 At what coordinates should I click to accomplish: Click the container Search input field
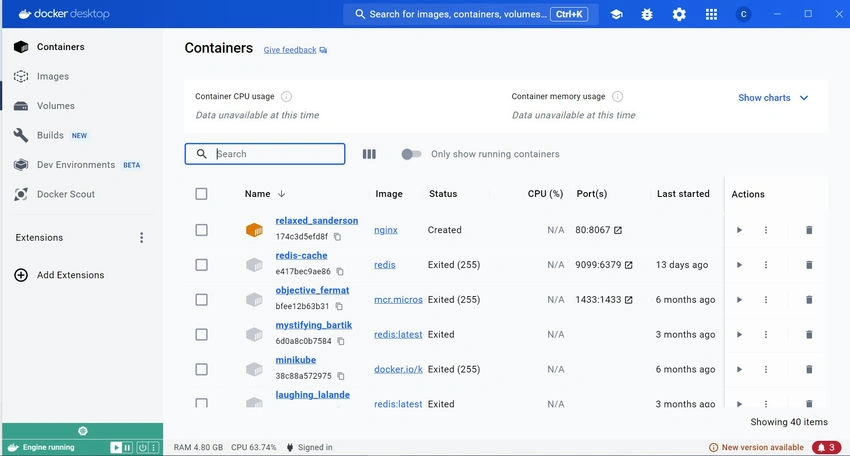[265, 154]
